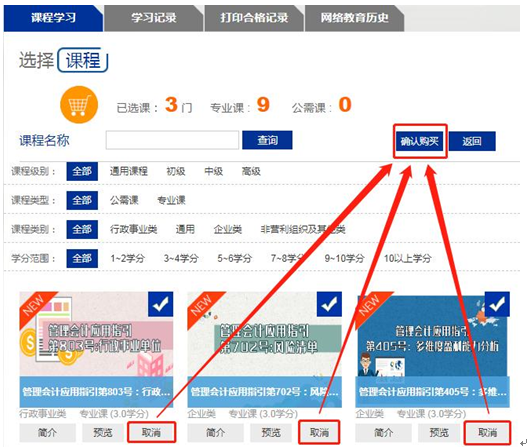The height and width of the screenshot is (447, 528).
Task: Uncheck the checkmark on the 803号 course card
Action: pyautogui.click(x=161, y=304)
